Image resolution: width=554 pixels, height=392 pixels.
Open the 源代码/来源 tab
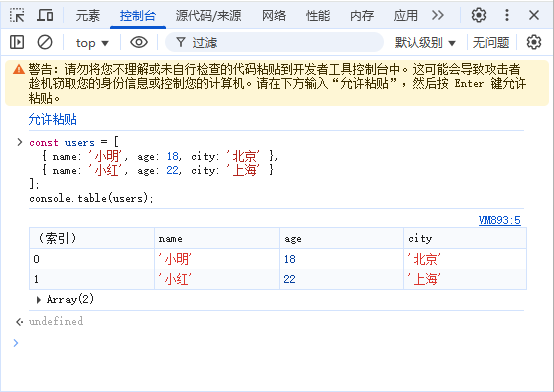[208, 16]
